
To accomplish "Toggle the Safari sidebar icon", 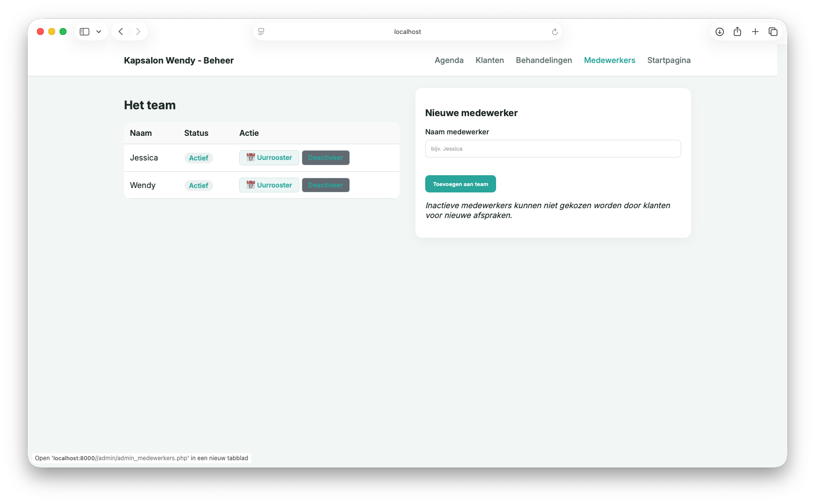I will [x=85, y=31].
